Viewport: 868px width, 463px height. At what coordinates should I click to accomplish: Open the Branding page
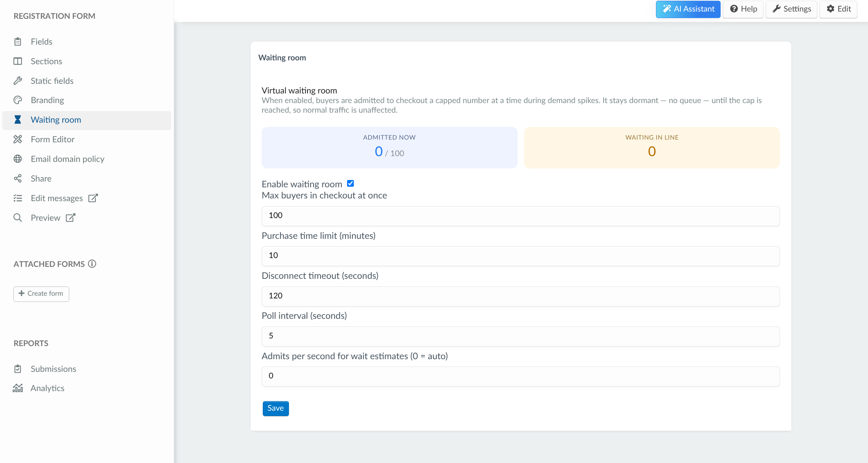[x=87, y=100]
